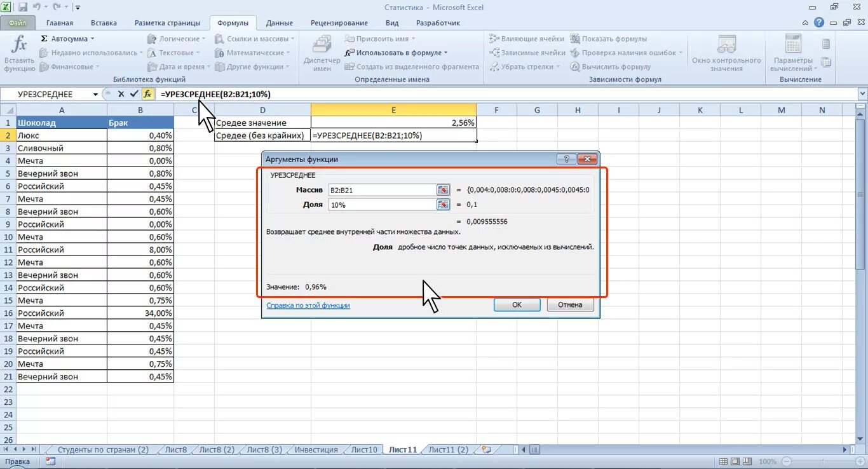Image resolution: width=868 pixels, height=469 pixels.
Task: Expand Недавно использовались dropdown
Action: pyautogui.click(x=92, y=53)
